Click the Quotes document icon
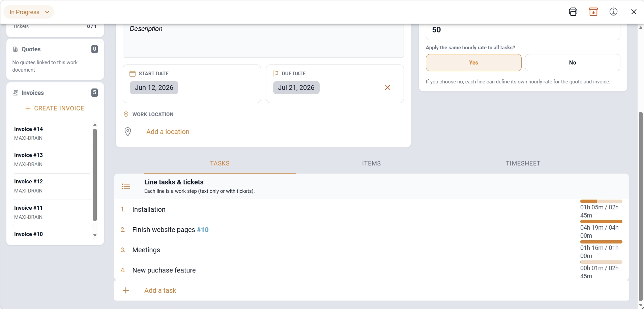 click(x=16, y=49)
